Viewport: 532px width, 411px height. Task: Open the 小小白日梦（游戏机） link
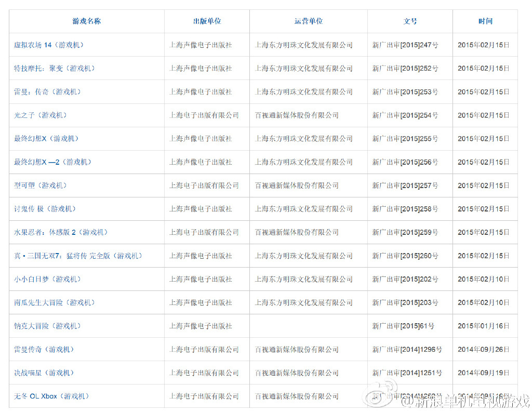point(47,279)
